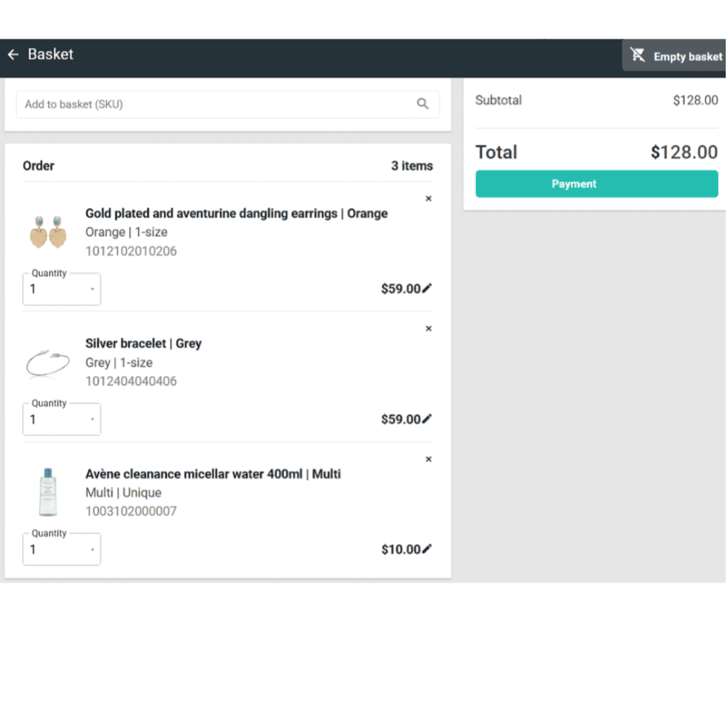
Task: Select the Avène cleanance micellar water title
Action: 213,474
